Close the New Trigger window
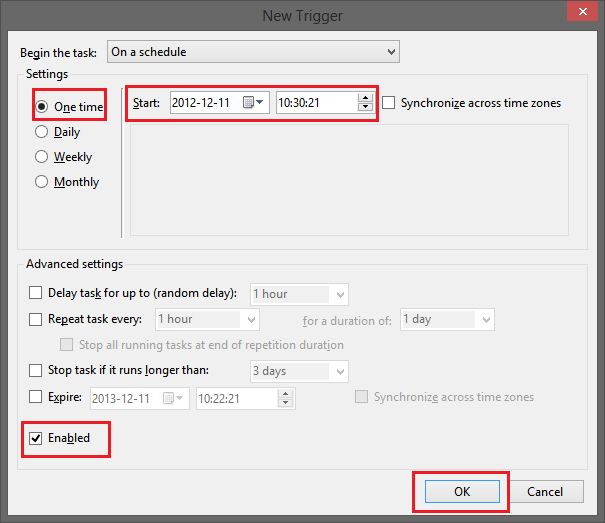This screenshot has height=523, width=605. pos(583,12)
